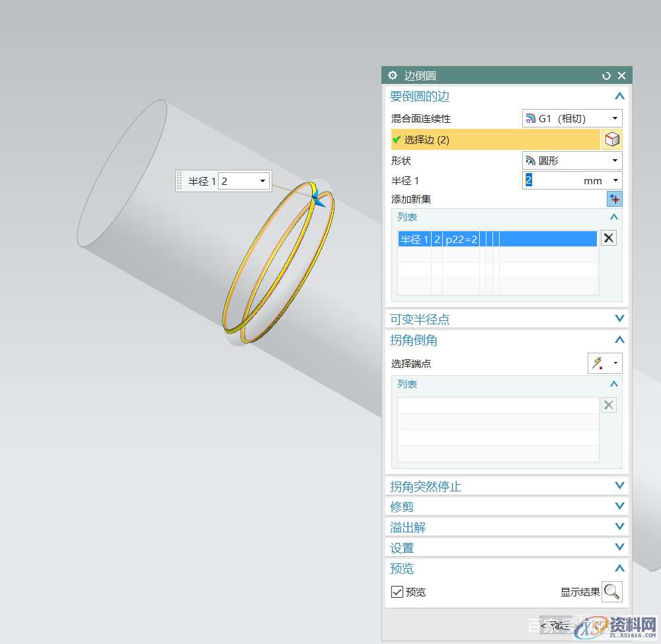Disable the 预览 preview checkbox
This screenshot has height=644, width=661.
[x=397, y=592]
